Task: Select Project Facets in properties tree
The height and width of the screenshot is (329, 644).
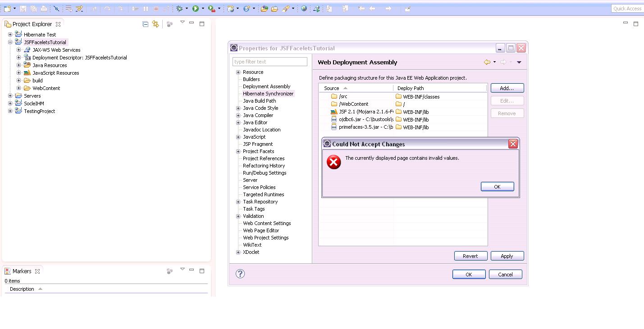Action: (258, 151)
